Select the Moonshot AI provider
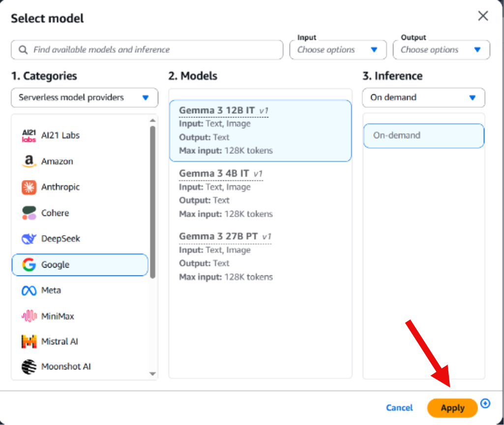Viewport: 504px width, 425px height. click(80, 367)
